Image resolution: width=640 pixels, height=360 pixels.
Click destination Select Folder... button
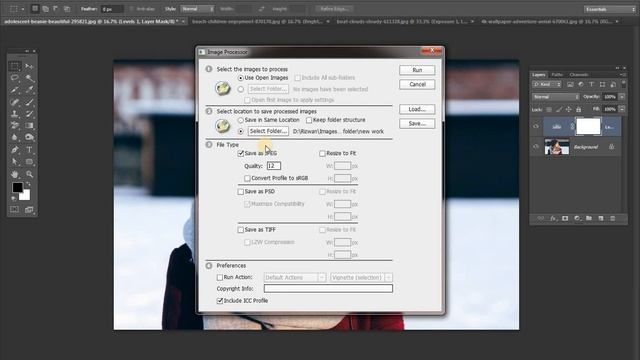268,131
